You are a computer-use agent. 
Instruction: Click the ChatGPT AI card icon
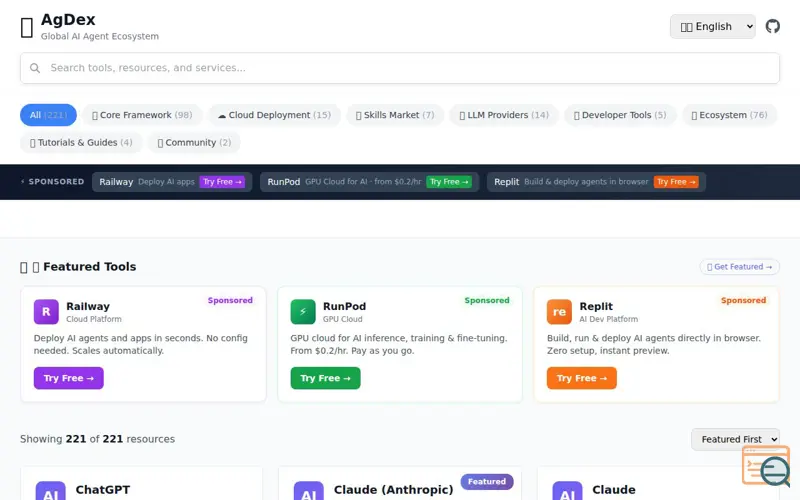[x=51, y=491]
